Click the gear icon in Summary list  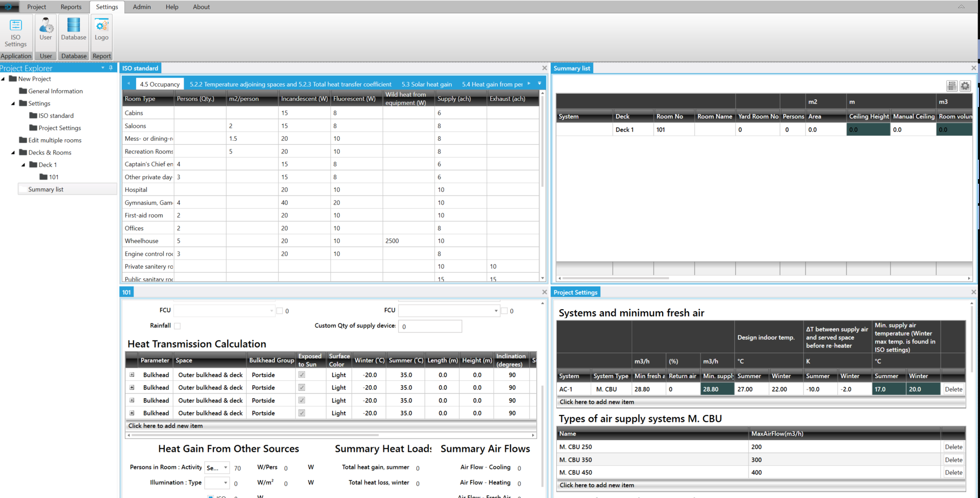[965, 86]
